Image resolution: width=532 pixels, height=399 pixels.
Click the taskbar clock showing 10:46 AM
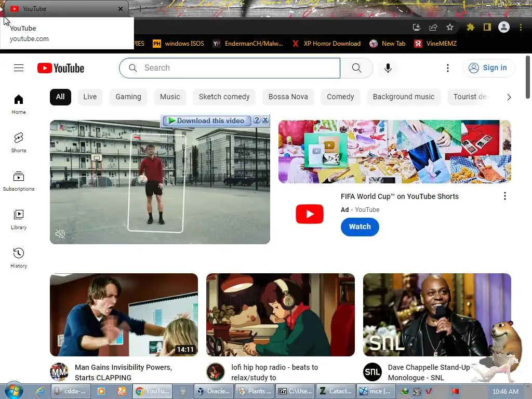(505, 391)
